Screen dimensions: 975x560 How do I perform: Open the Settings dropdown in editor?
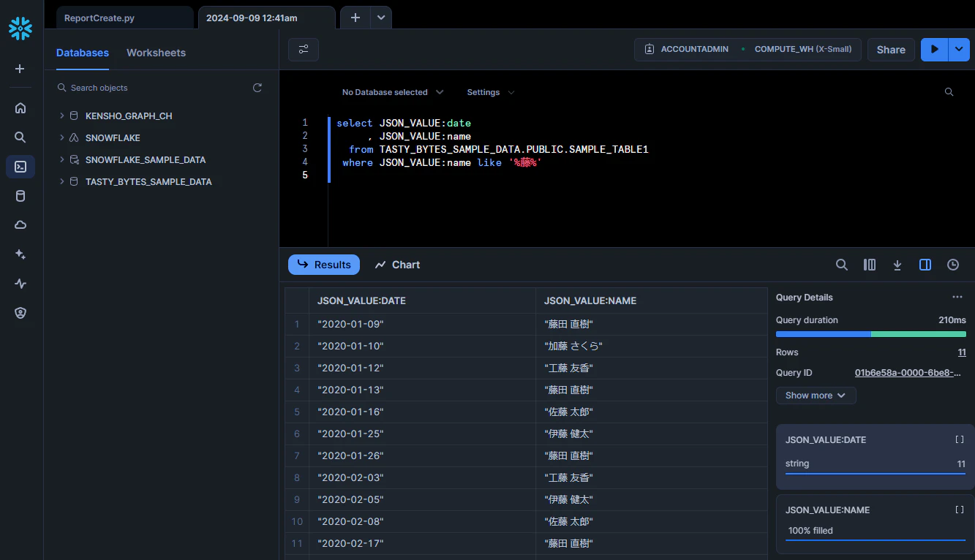pyautogui.click(x=491, y=92)
